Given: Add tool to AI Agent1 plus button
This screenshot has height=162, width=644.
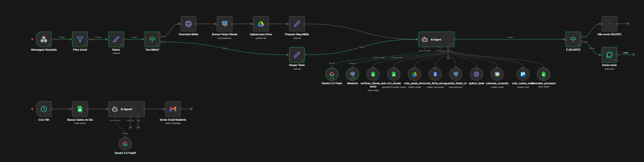Looking at the screenshot, I should click(138, 127).
